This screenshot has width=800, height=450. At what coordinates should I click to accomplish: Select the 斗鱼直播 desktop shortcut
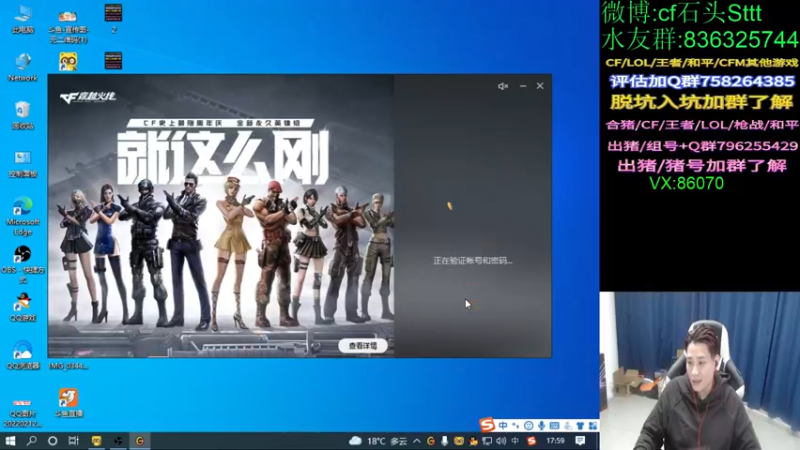[68, 403]
